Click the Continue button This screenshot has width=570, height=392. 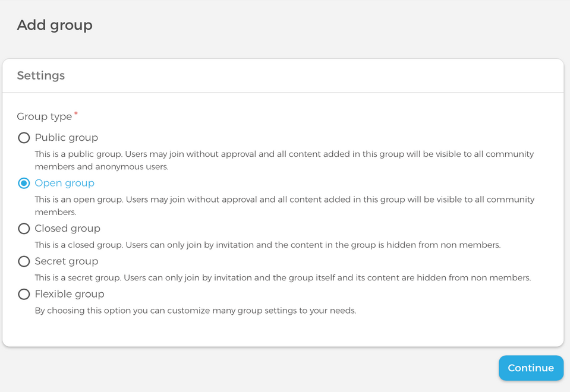531,368
